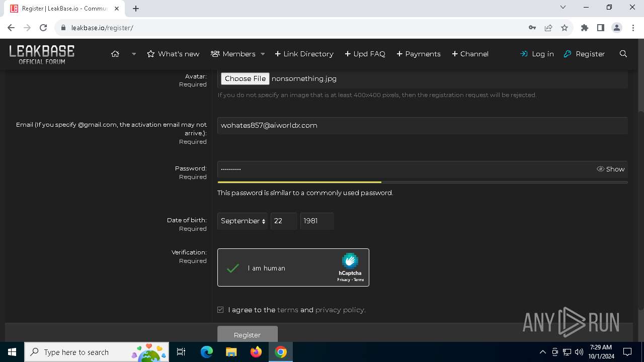The image size is (644, 362).
Task: Toggle the Chrome side panel icon
Action: [x=601, y=28]
